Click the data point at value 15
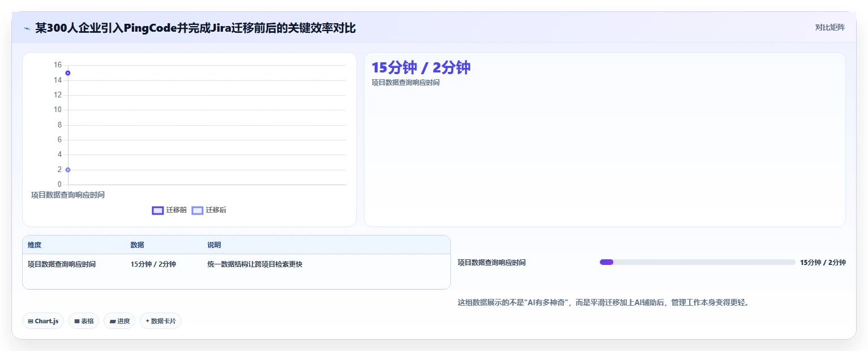 [68, 73]
